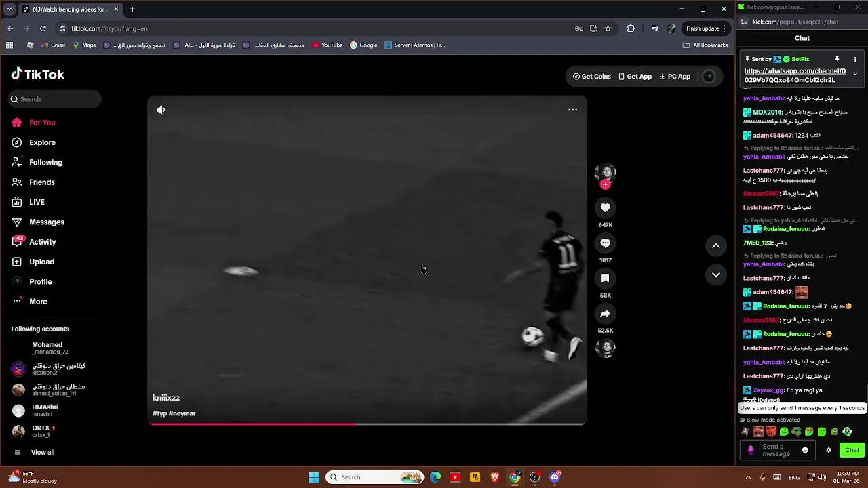Go to previous video with up chevron
Viewport: 868px width, 488px height.
716,246
